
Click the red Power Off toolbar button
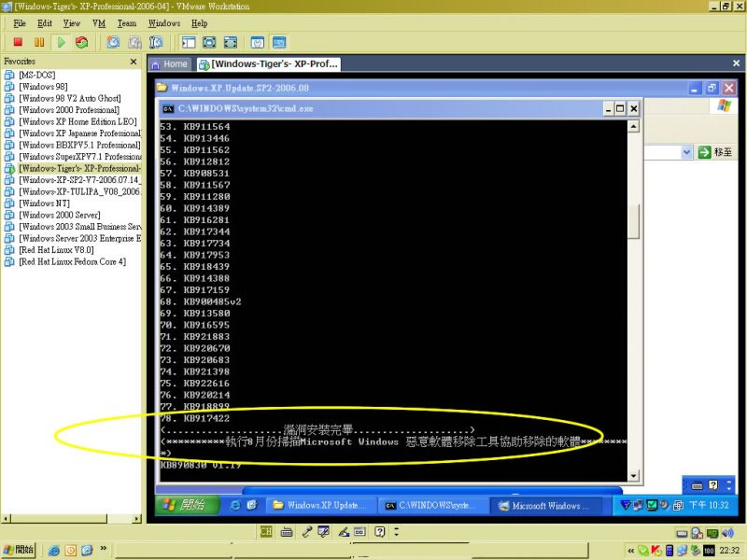click(18, 42)
